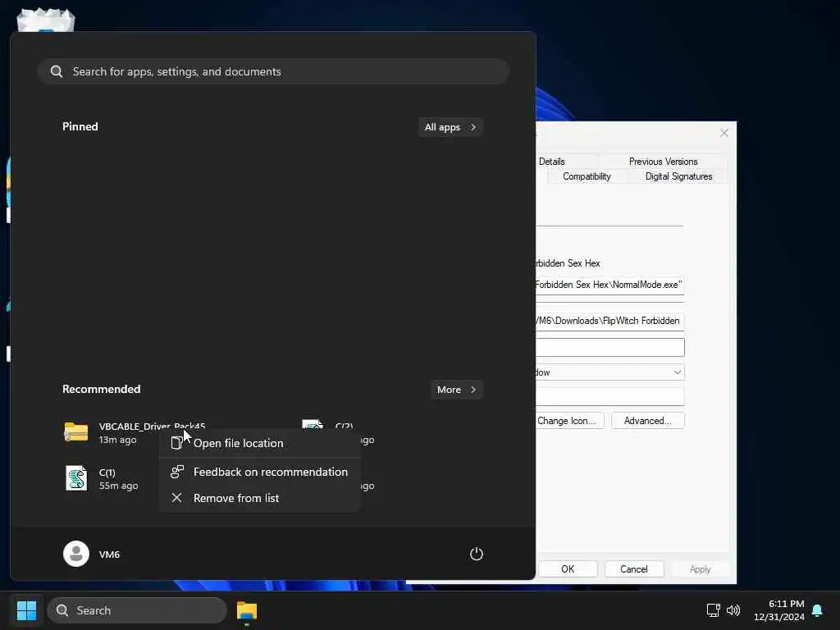Click the Start in path field
Image resolution: width=840 pixels, height=630 pixels.
pyautogui.click(x=609, y=321)
